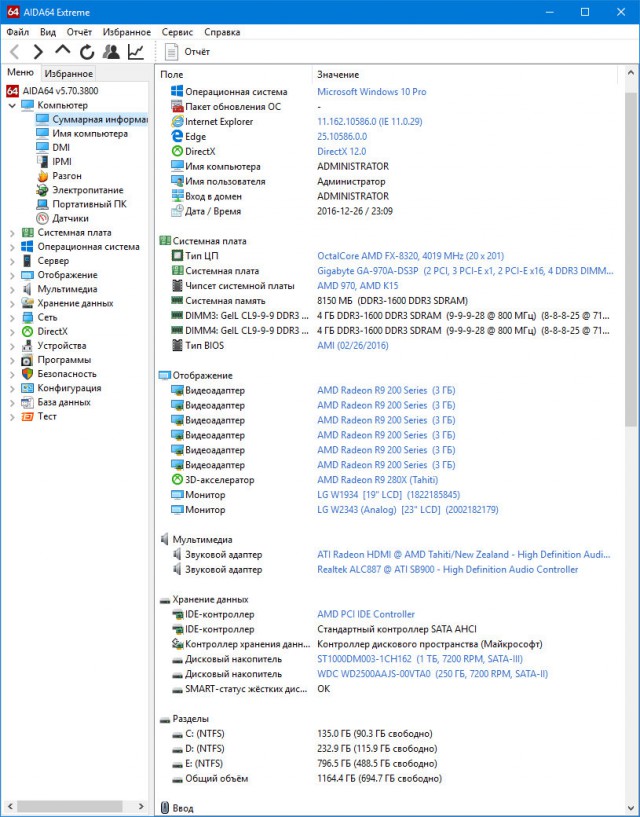
Task: Open the LG W1934 monitor link
Action: [388, 495]
